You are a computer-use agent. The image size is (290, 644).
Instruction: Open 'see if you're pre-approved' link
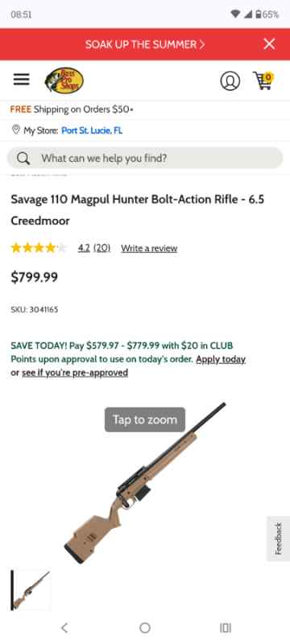point(75,373)
